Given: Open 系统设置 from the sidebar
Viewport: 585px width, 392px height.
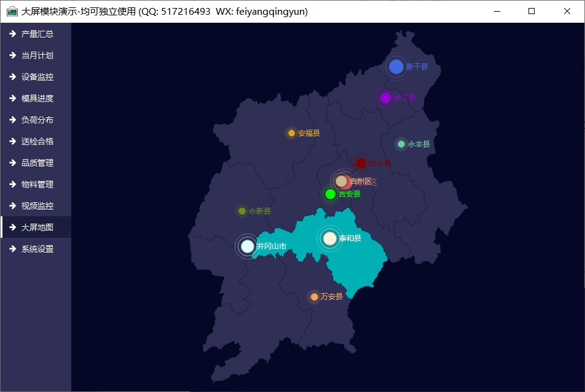Looking at the screenshot, I should tap(36, 249).
